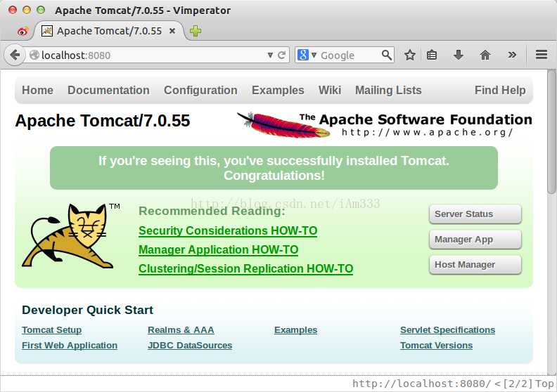Open the First Web Application link
557x392 pixels.
click(x=70, y=346)
